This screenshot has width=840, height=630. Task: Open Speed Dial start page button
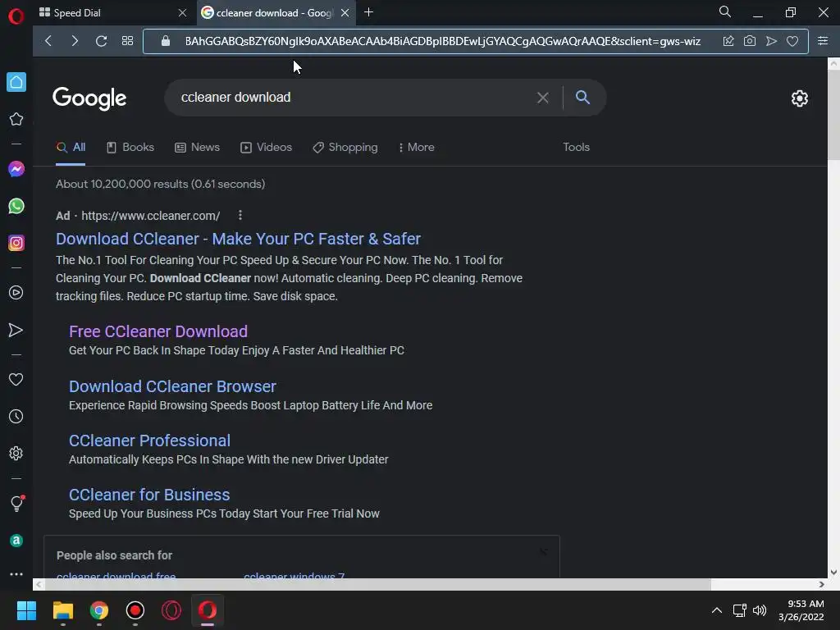coord(127,41)
